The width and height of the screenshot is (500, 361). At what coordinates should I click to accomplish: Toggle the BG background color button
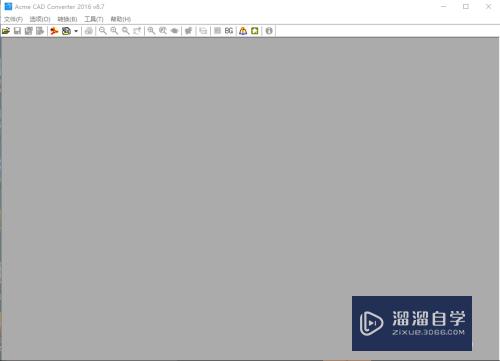tap(229, 31)
